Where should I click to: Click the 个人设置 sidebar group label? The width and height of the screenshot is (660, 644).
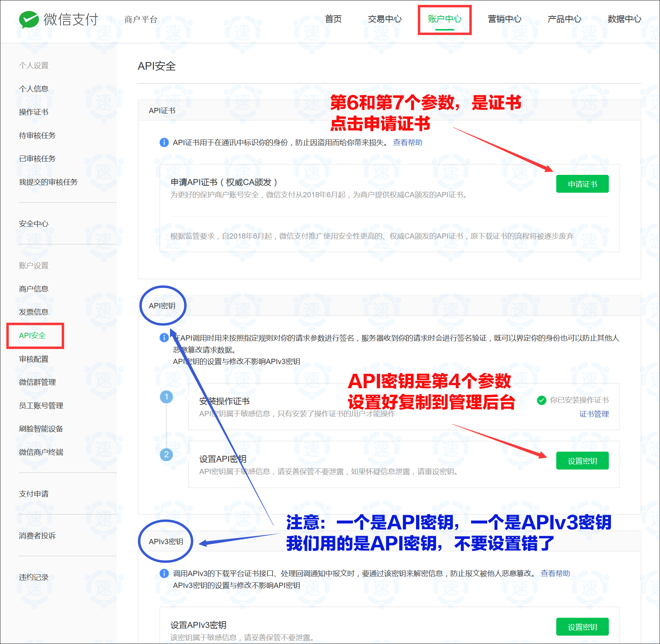tap(34, 66)
